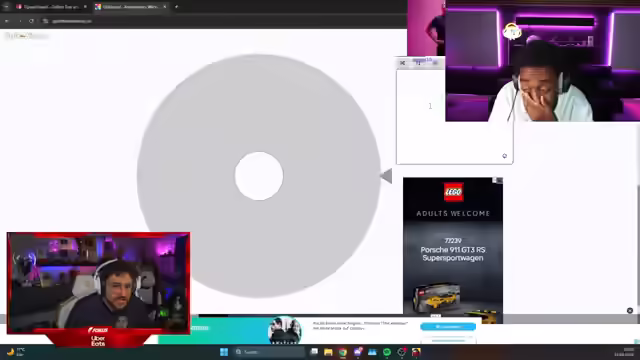Reload the current page
640x360 pixels.
coord(31,21)
